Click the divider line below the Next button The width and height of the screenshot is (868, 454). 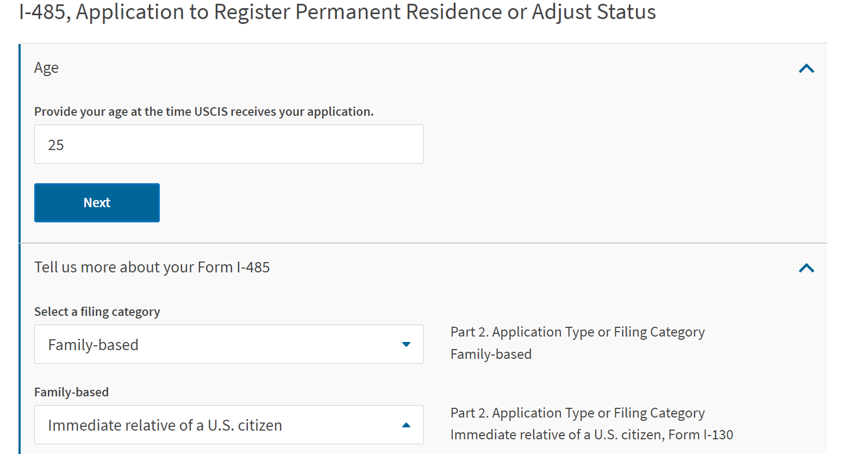(423, 243)
